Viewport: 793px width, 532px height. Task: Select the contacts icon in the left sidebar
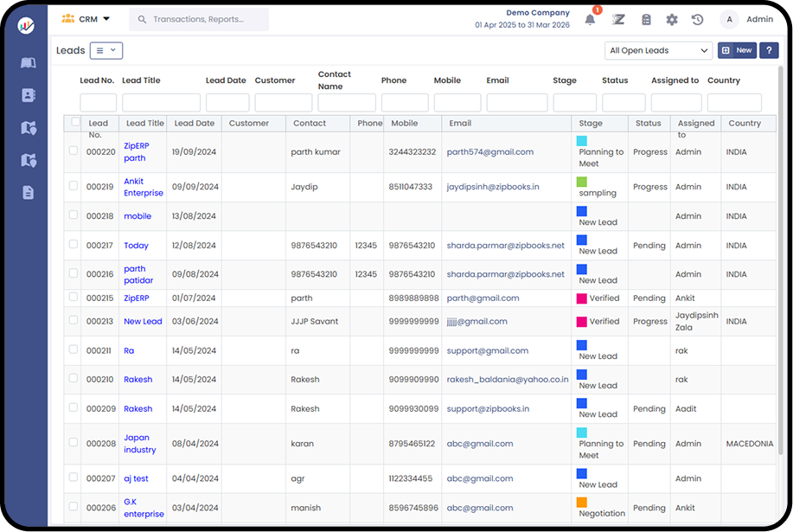[x=28, y=93]
